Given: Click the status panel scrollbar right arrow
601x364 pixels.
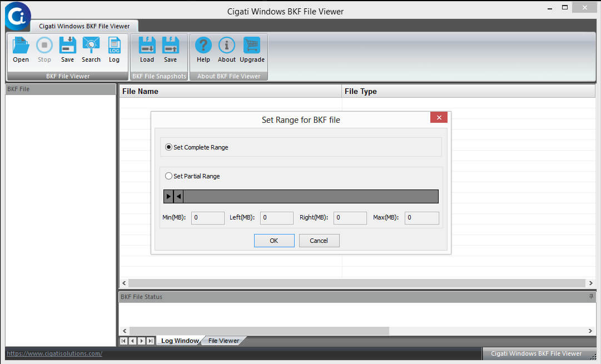Looking at the screenshot, I should pos(590,331).
